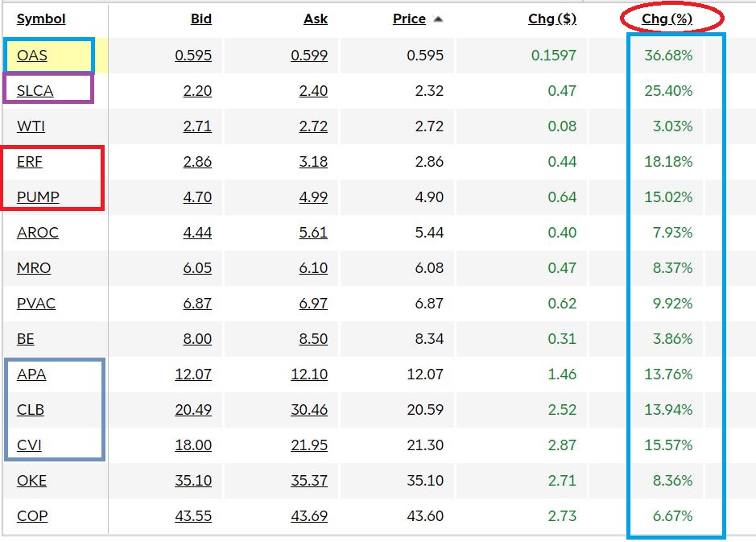Click APA ask value 12.10
This screenshot has width=756, height=542.
(x=309, y=374)
